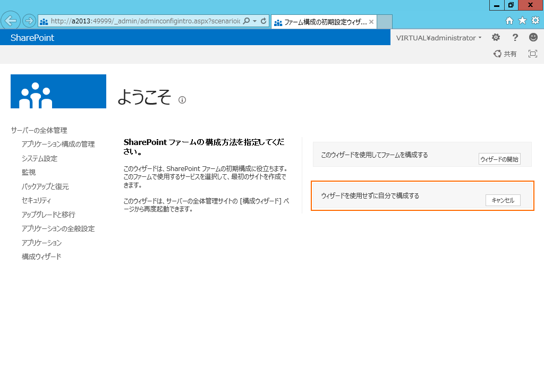Click the smiley feedback icon
Screen dimensions: 544x392
pyautogui.click(x=533, y=37)
